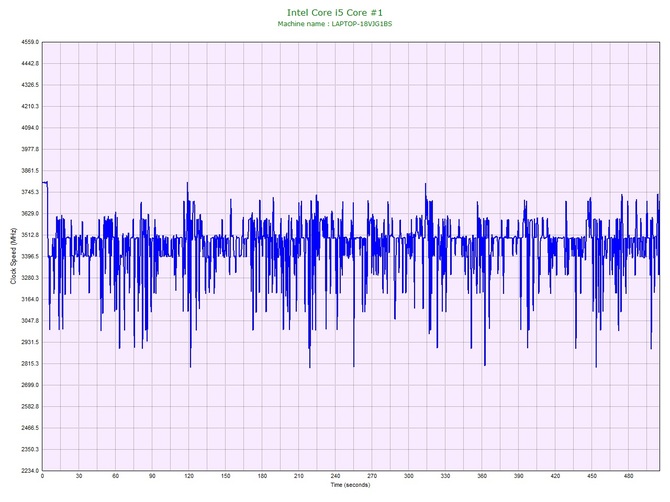Click the 3745.3 y-axis value

click(x=30, y=192)
